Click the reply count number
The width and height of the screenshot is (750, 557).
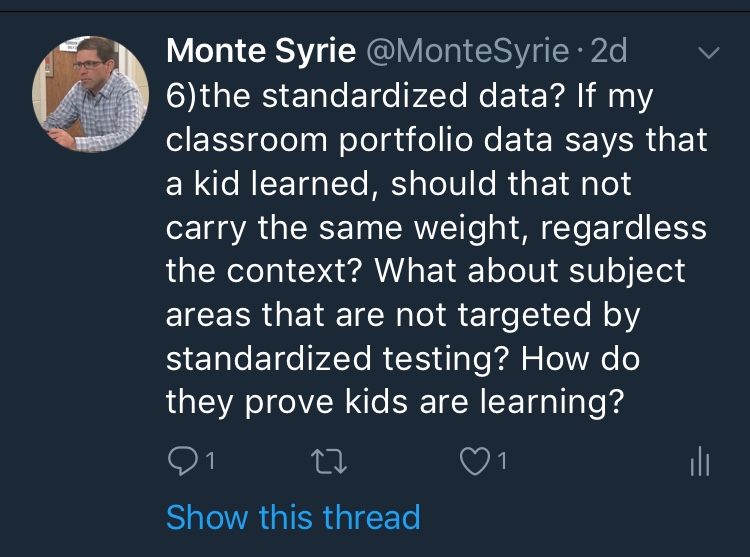(x=210, y=462)
